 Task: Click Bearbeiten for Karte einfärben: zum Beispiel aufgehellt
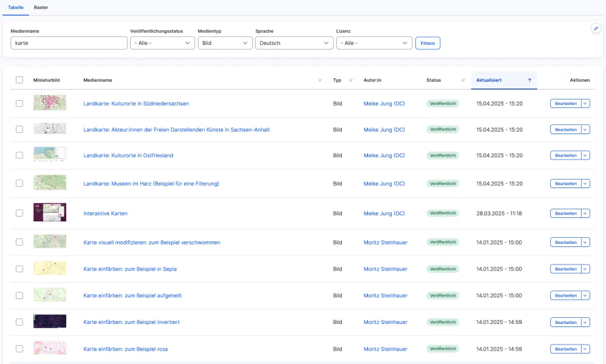click(x=566, y=295)
